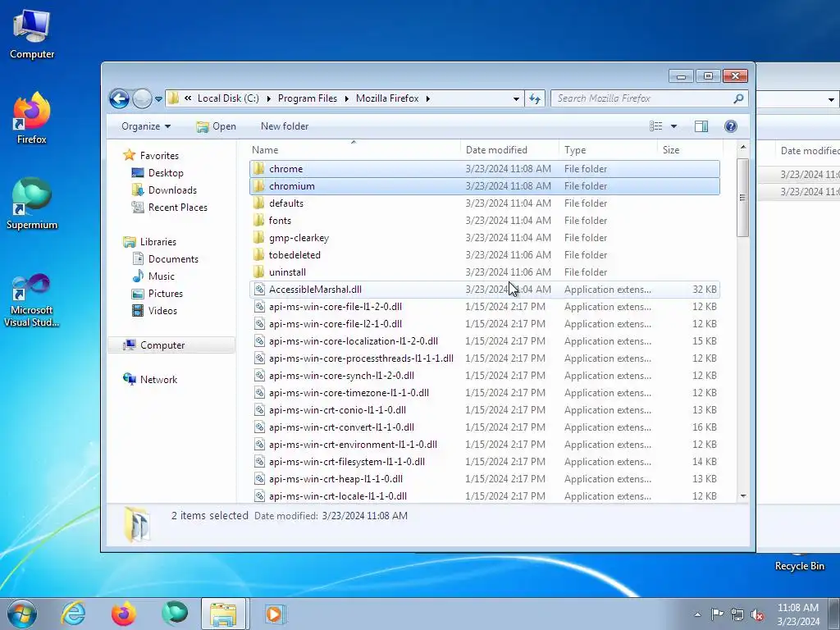The width and height of the screenshot is (840, 630).
Task: Go back using the Explorer Back arrow
Action: [x=119, y=98]
